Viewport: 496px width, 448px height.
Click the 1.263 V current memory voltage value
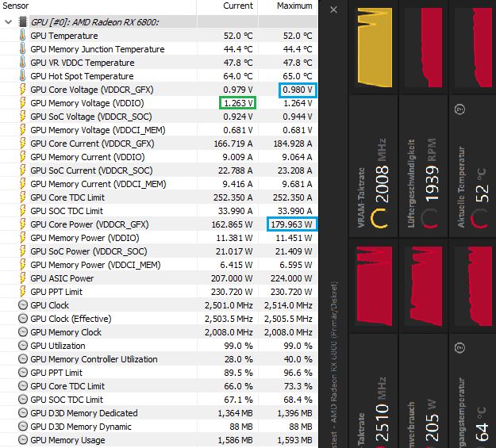click(237, 103)
